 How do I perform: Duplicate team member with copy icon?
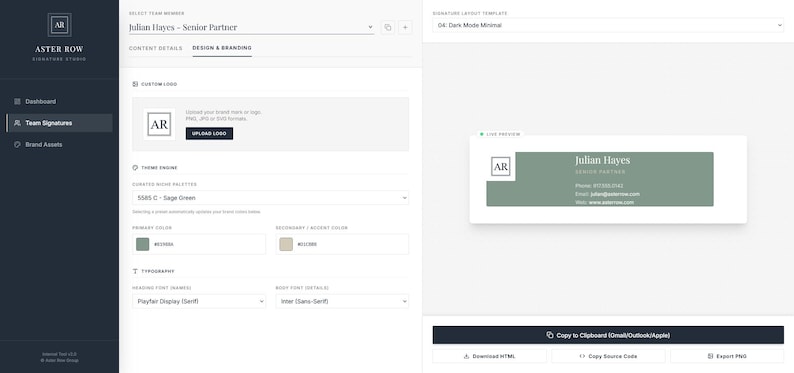pyautogui.click(x=388, y=27)
